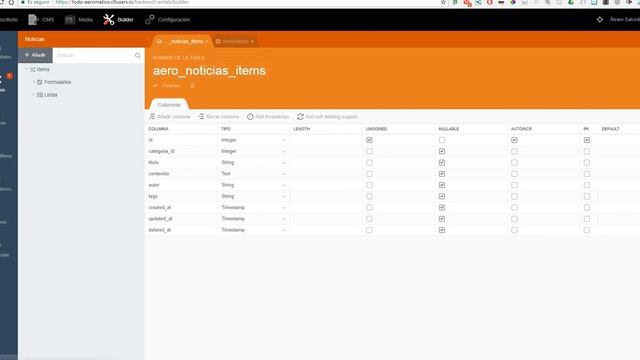The width and height of the screenshot is (640, 360).
Task: Bookmark page with the star icon
Action: 443,2
